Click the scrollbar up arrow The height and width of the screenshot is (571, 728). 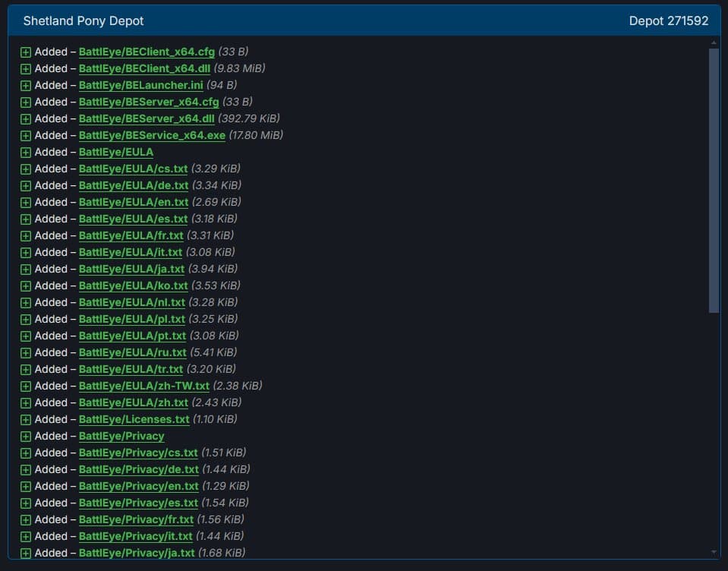click(714, 43)
